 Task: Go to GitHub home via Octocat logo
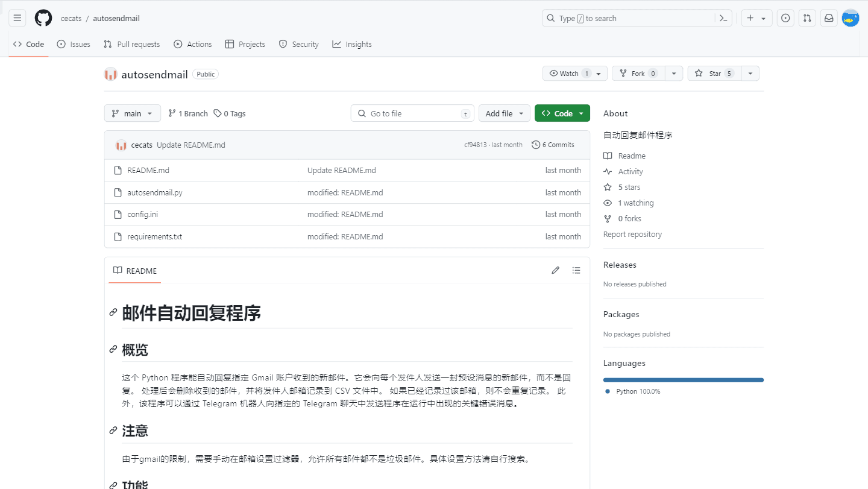coord(43,18)
